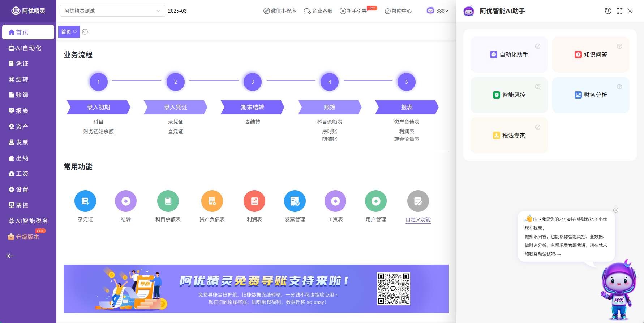Screen dimensions: 644x323
Task: Open the 财务分析 AI assistant card
Action: 591,95
